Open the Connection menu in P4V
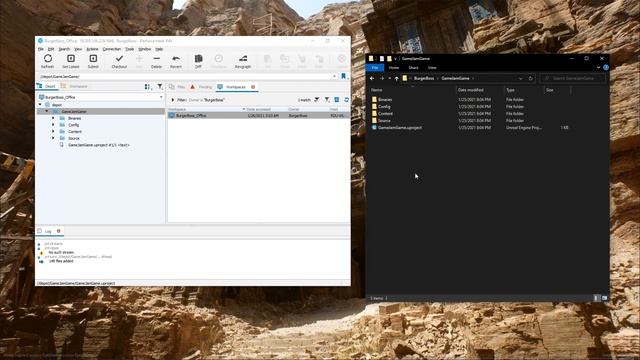640x360 pixels. tap(111, 49)
